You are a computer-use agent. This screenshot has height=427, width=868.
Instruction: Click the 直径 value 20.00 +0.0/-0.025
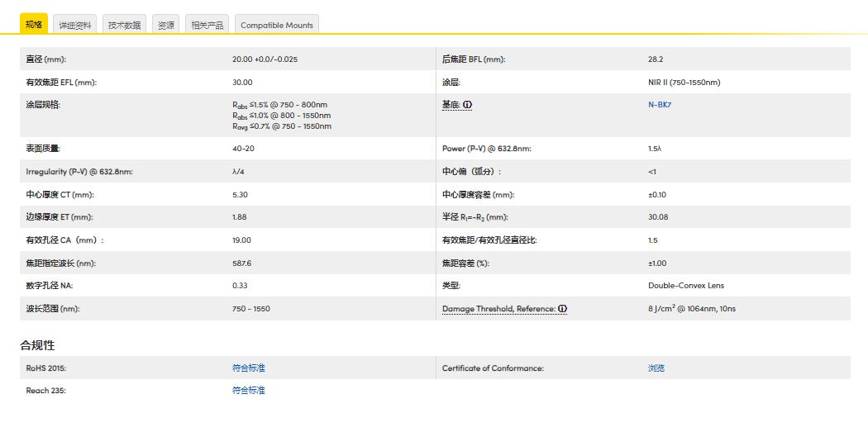click(x=265, y=59)
